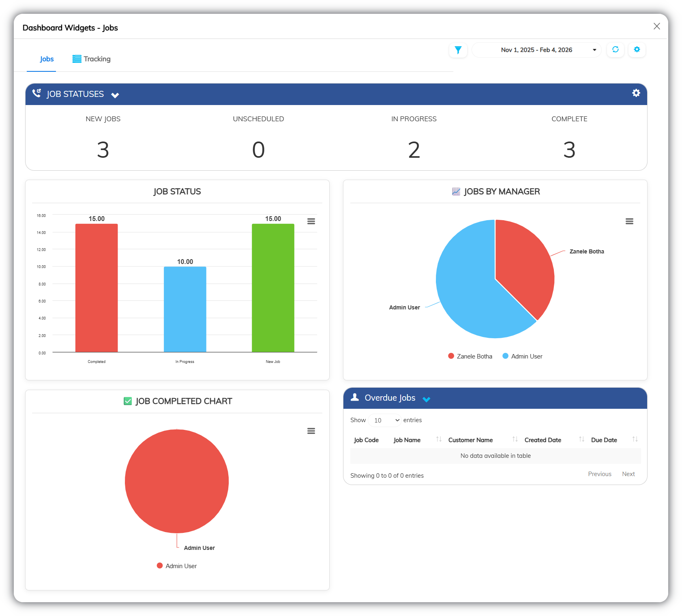Click the red Job Completed pie circle
This screenshot has height=616, width=682.
[x=177, y=481]
